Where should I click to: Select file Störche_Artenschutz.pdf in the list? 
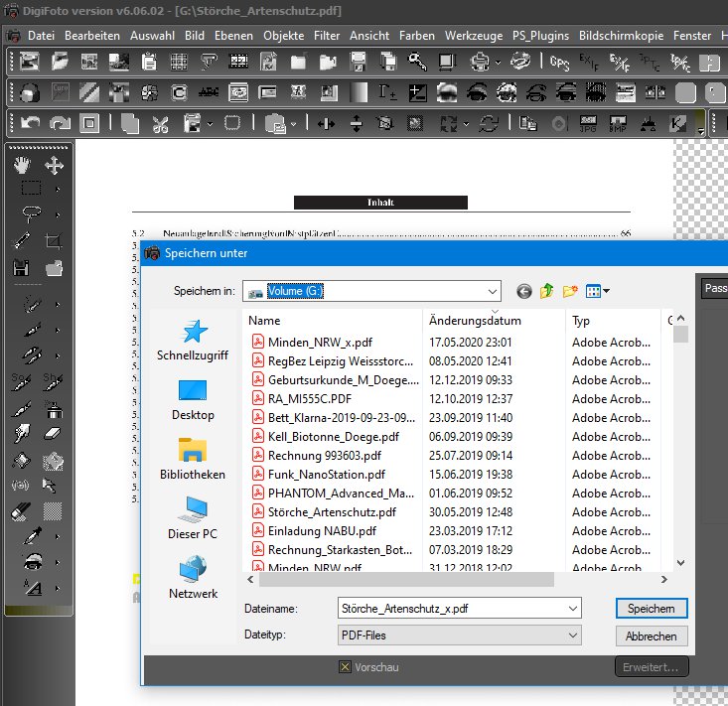coord(332,512)
